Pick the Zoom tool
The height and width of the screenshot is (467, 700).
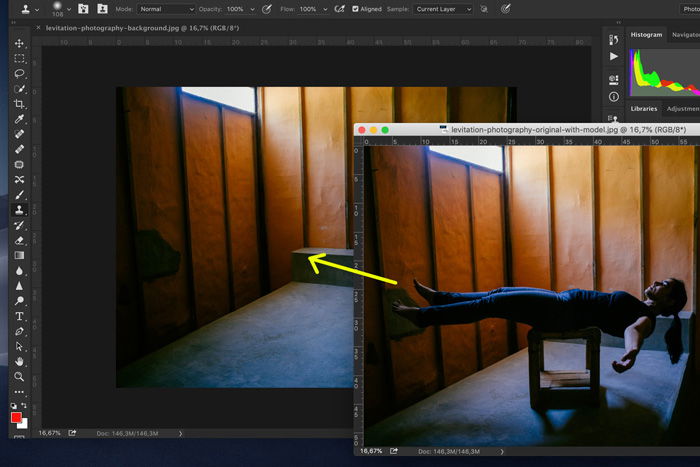point(19,376)
